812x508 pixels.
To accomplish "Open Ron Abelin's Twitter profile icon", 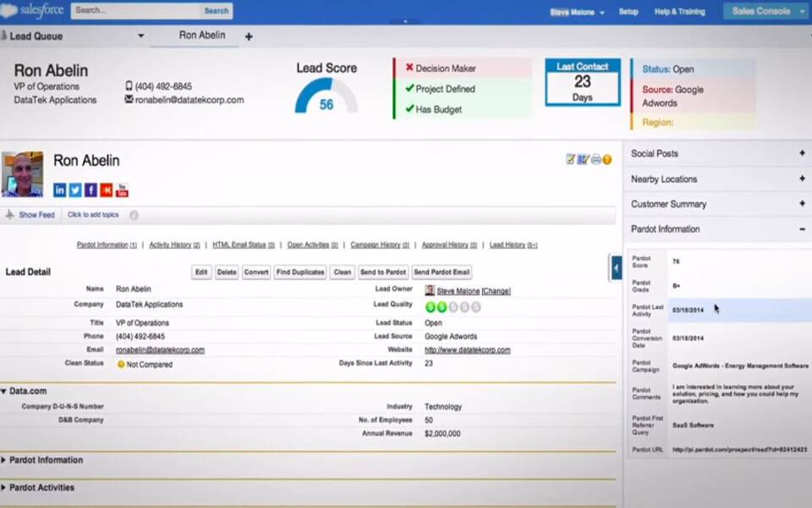I will coord(75,190).
